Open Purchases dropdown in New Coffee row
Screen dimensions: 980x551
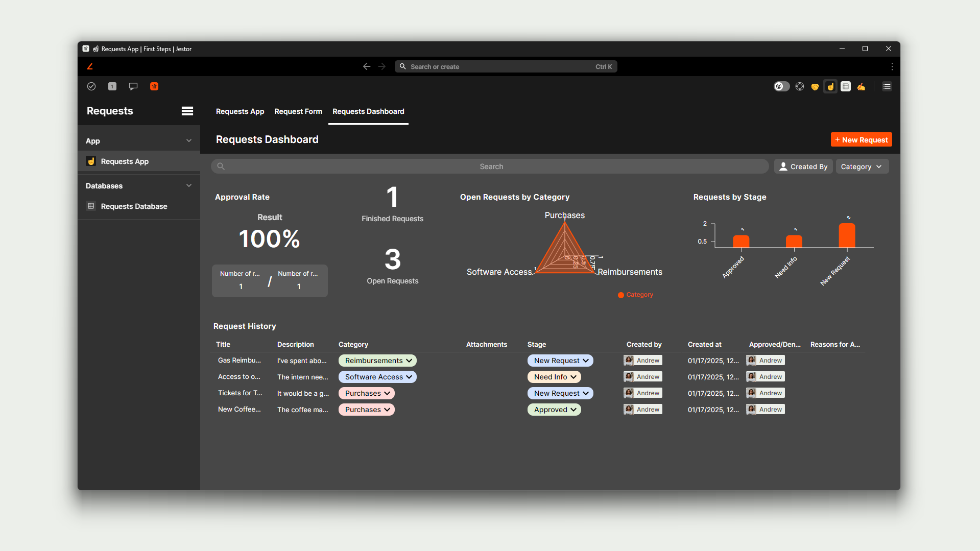coord(366,410)
